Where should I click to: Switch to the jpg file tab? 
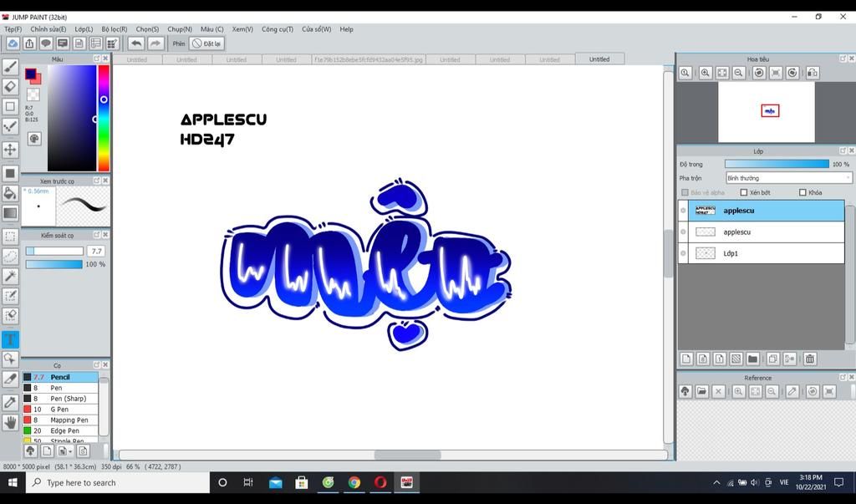[369, 59]
